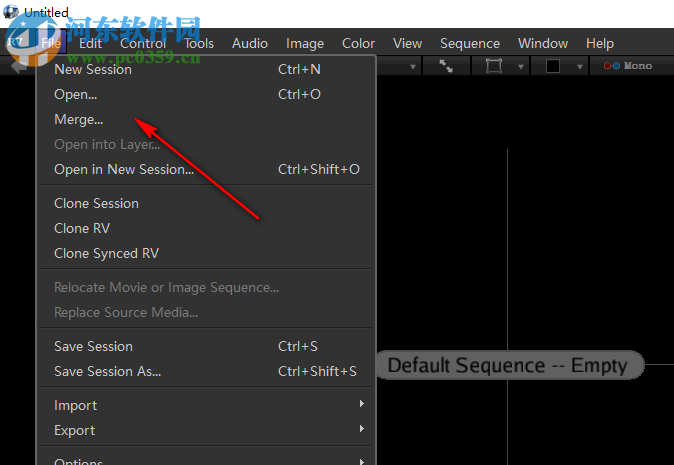Click the Default Sequence -- Empty label

[x=510, y=365]
